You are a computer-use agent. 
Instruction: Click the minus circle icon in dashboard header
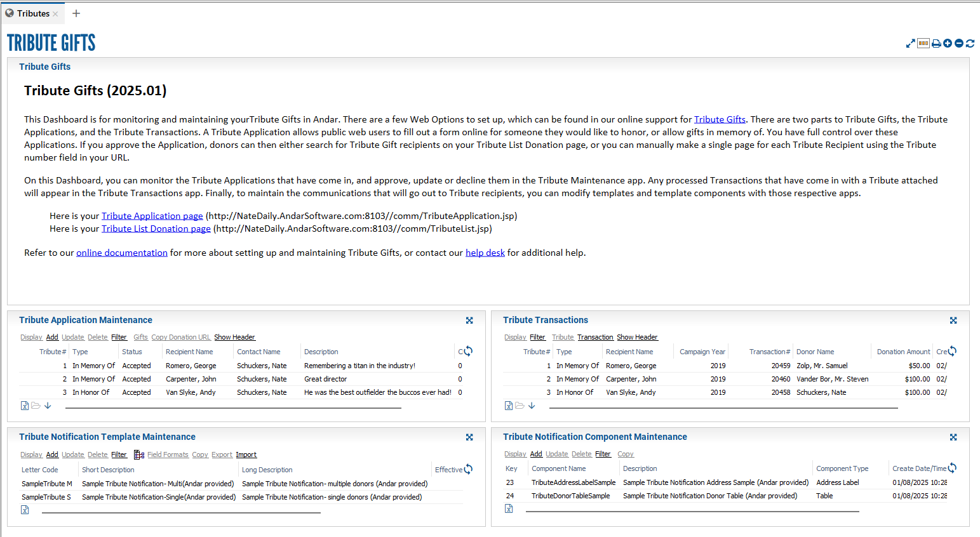coord(959,43)
